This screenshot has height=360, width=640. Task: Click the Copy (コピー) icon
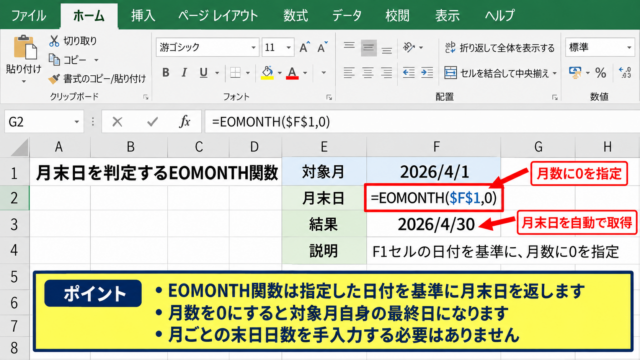pos(54,60)
